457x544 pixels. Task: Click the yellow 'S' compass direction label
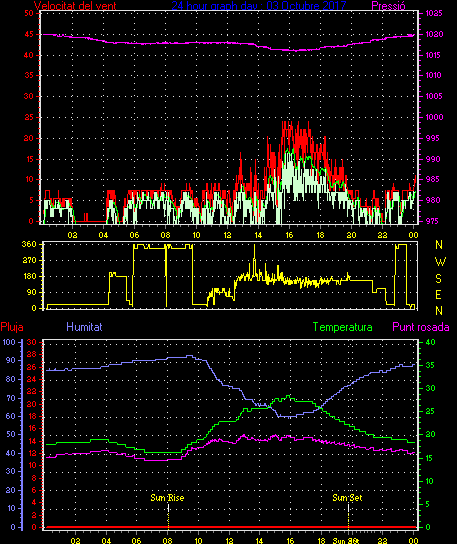439,279
